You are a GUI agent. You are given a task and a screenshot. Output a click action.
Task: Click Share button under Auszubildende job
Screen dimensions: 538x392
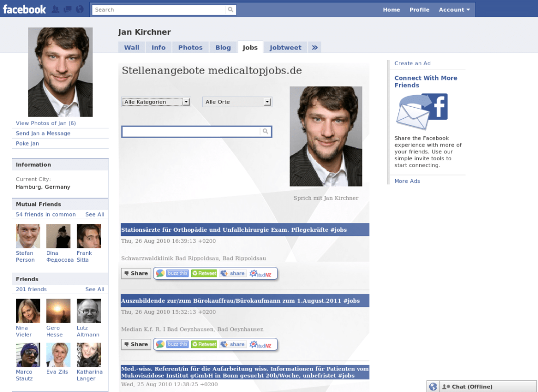point(136,344)
